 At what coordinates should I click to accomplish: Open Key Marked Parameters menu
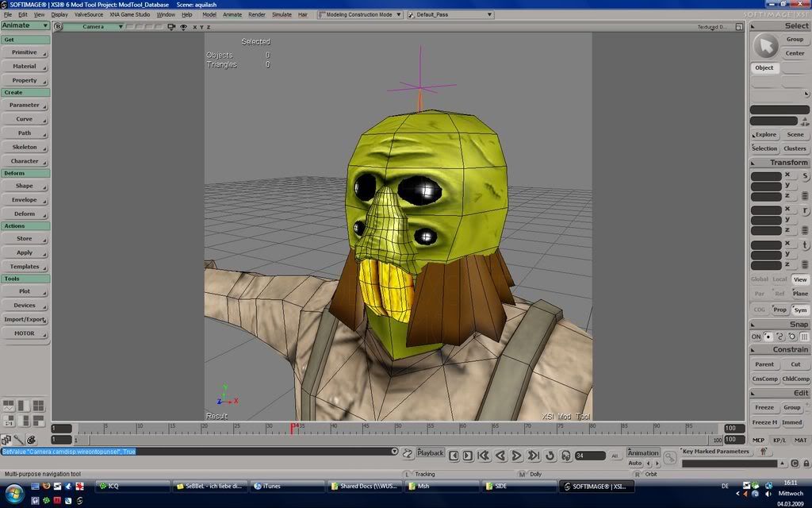click(716, 452)
